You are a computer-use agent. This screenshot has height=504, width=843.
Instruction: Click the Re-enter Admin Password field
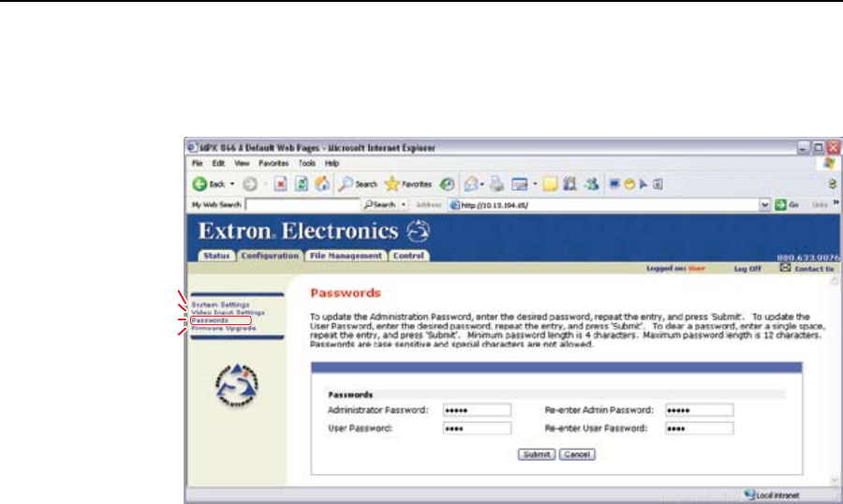coord(699,410)
